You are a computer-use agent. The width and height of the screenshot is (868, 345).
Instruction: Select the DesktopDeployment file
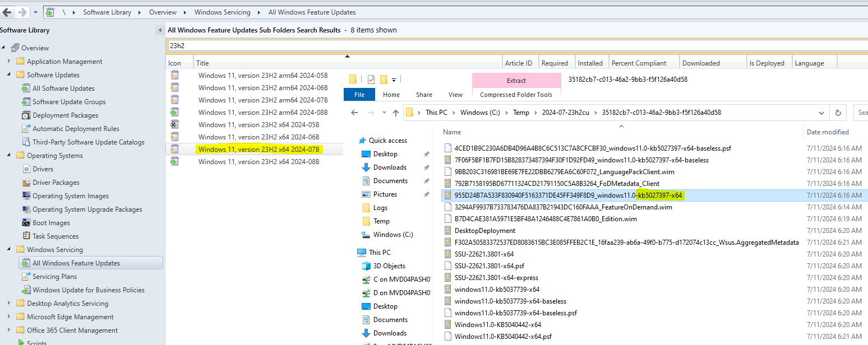(x=485, y=230)
